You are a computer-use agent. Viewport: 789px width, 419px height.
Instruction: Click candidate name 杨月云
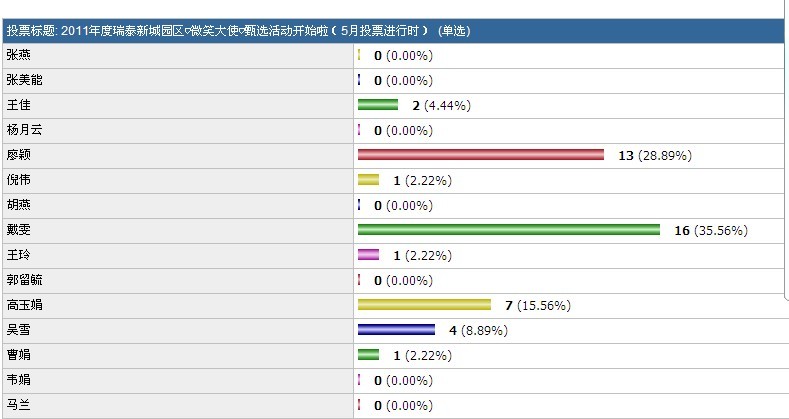tap(24, 130)
